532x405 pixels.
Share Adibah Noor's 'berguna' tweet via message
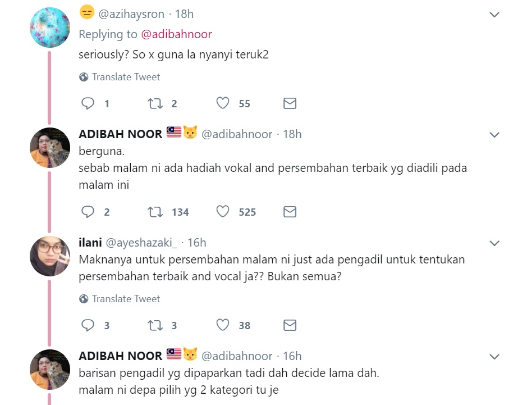pyautogui.click(x=290, y=212)
